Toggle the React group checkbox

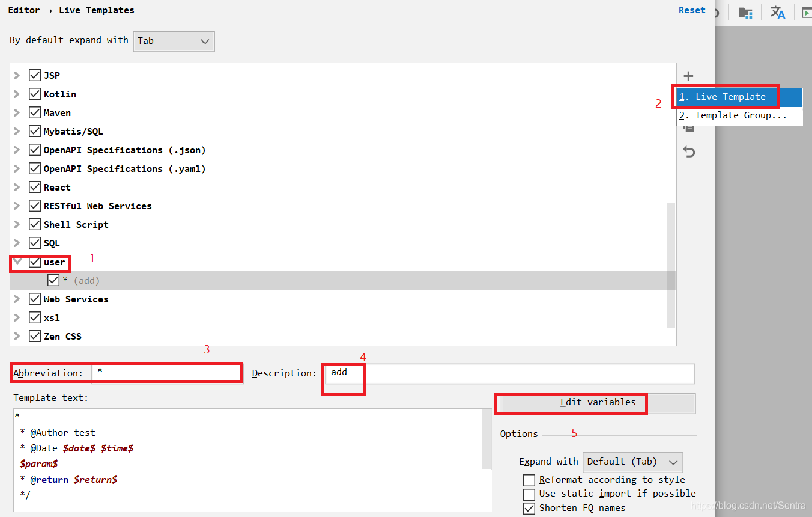click(x=35, y=187)
